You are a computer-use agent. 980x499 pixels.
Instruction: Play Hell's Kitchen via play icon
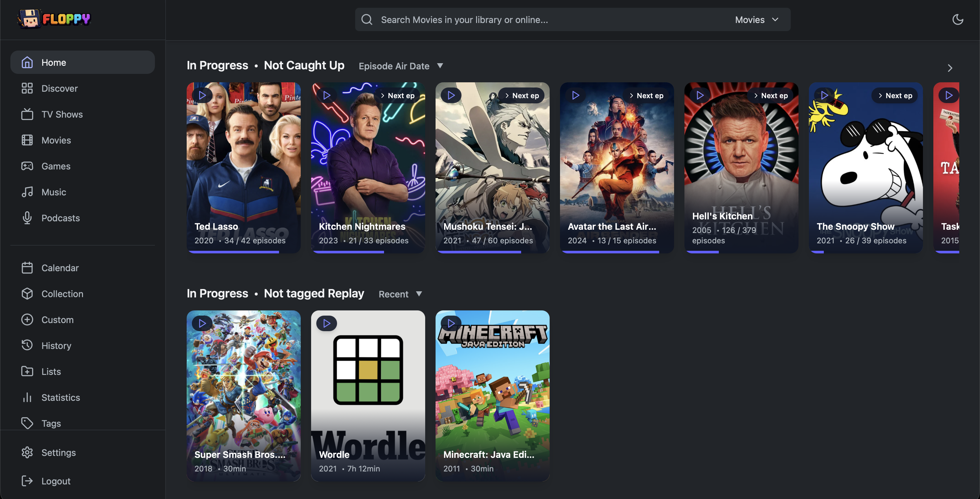coord(700,95)
